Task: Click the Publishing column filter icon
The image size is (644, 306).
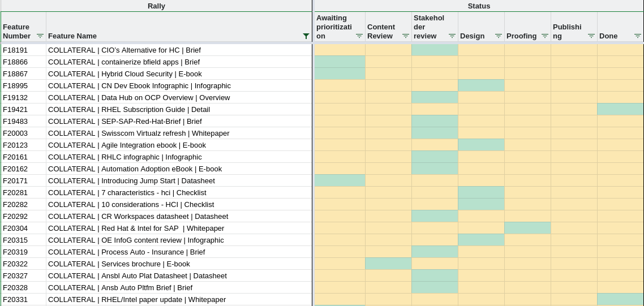Action: (591, 36)
